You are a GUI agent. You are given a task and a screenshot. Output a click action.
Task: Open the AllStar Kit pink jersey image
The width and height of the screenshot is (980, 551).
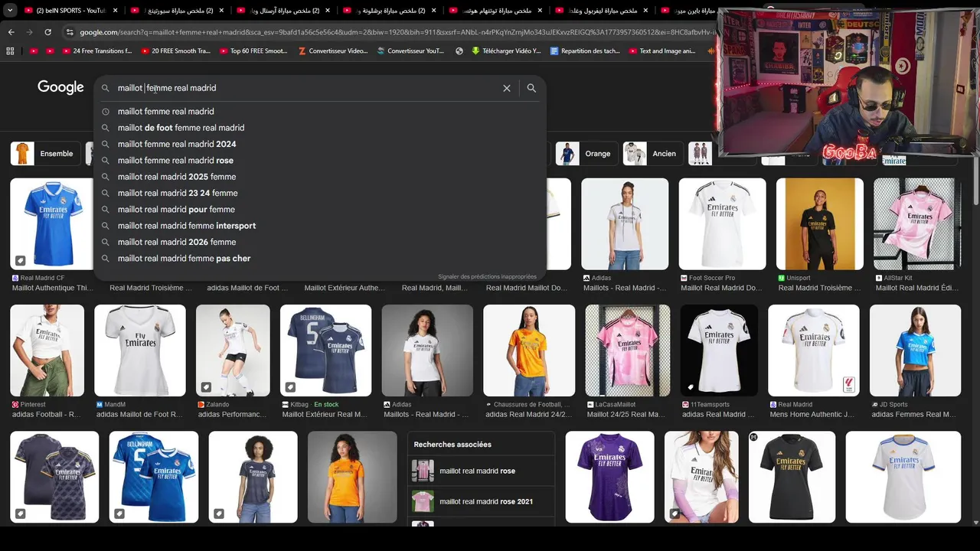click(917, 223)
